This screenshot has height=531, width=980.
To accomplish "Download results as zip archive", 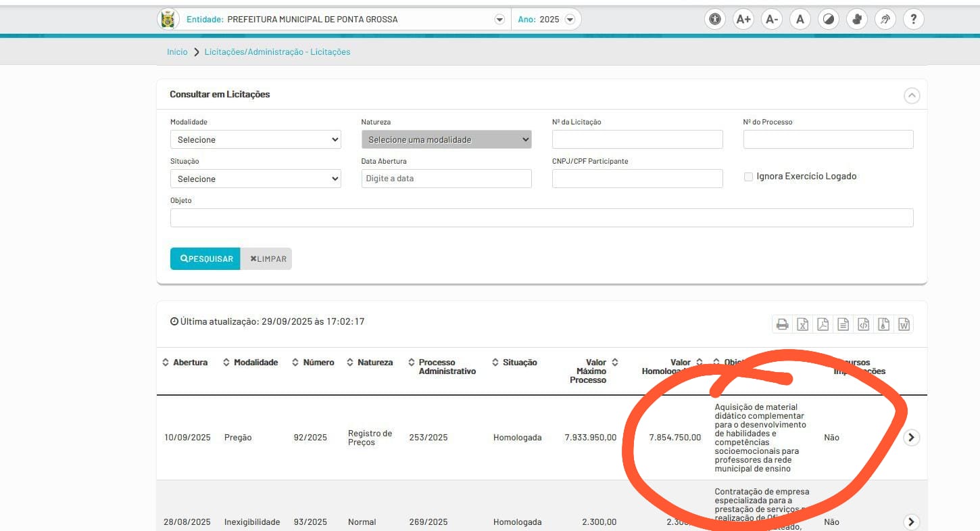I will coord(883,324).
